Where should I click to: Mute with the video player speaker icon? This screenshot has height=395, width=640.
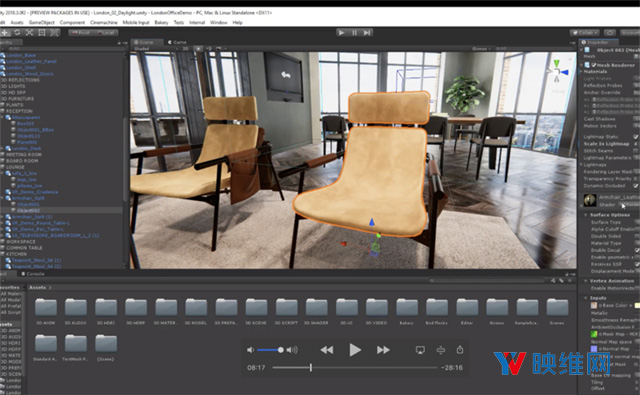point(250,350)
